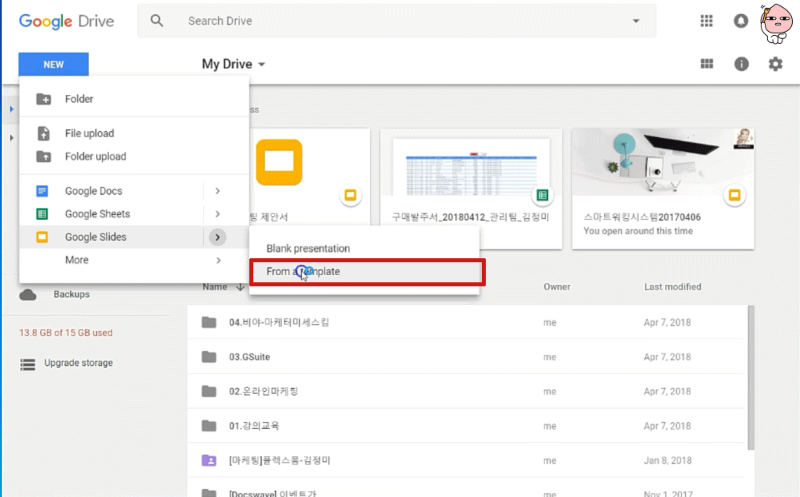Click the green Google Sheets icon

click(x=42, y=214)
